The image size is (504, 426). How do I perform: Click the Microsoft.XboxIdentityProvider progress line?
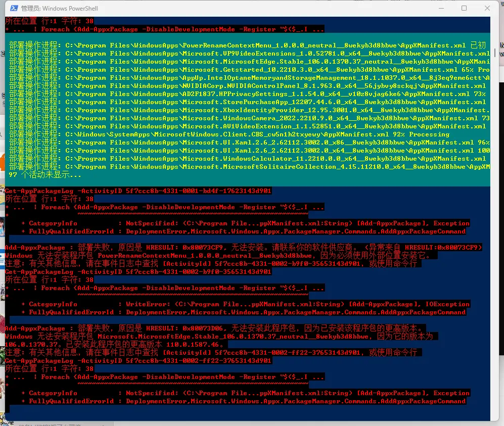[249, 110]
